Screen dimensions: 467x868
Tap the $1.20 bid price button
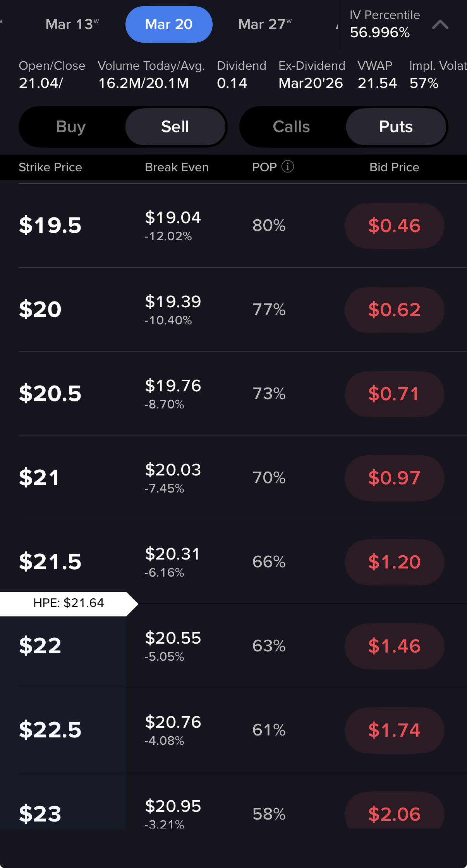[394, 562]
